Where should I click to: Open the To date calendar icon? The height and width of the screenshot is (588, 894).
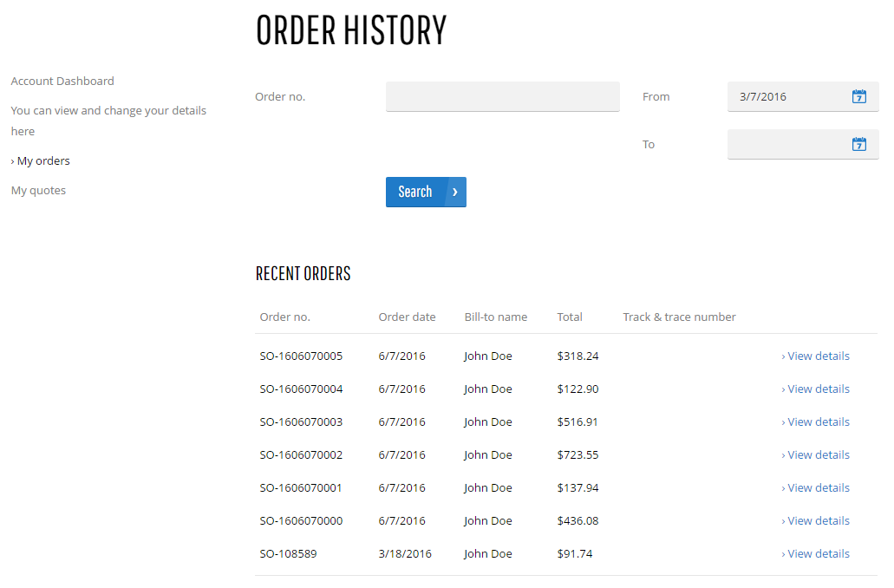[x=858, y=144]
